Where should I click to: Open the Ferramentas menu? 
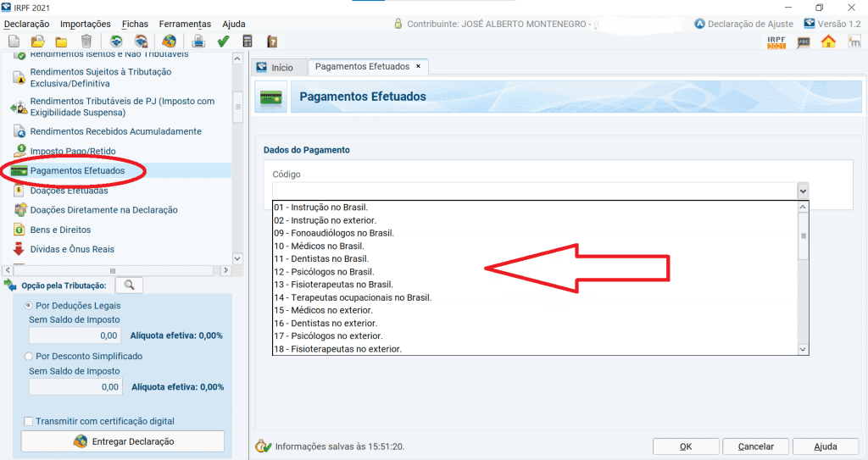tap(185, 24)
